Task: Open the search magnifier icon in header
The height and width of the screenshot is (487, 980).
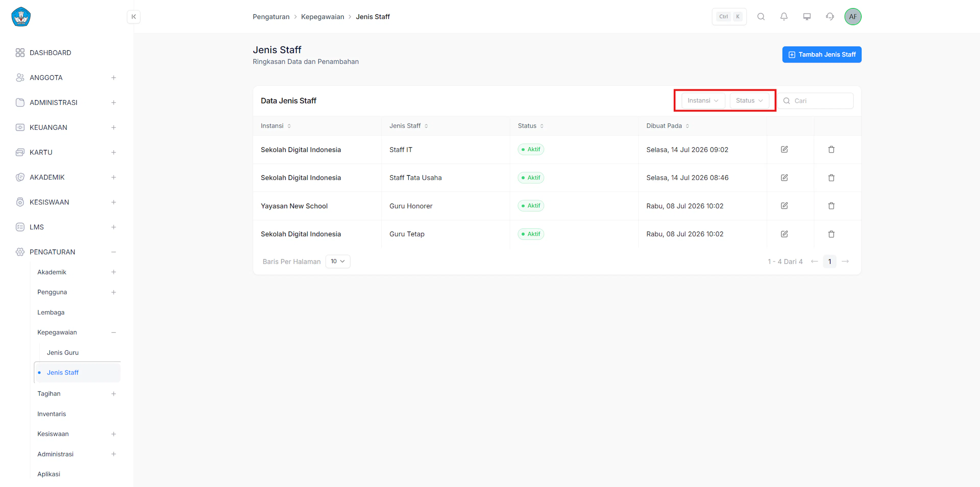Action: 761,16
